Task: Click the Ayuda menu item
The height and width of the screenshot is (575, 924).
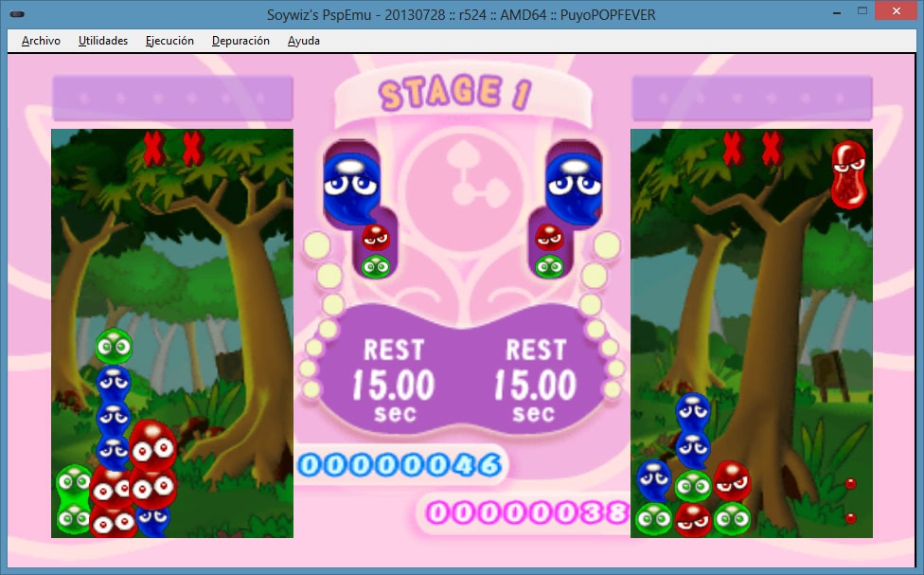Action: click(304, 41)
